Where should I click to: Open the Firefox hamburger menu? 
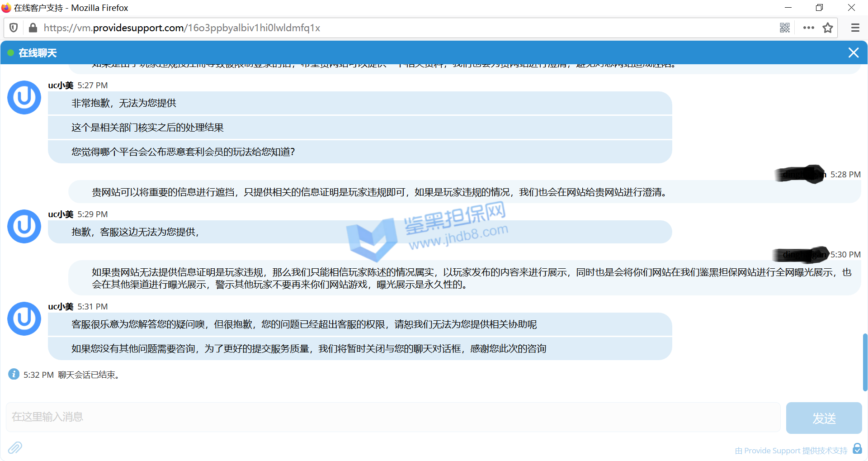(855, 28)
